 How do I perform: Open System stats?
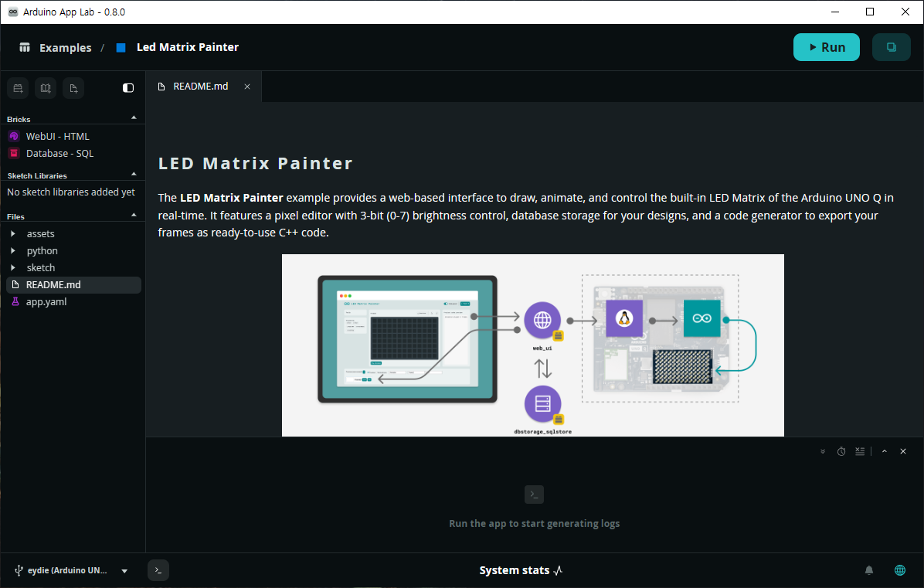coord(521,570)
